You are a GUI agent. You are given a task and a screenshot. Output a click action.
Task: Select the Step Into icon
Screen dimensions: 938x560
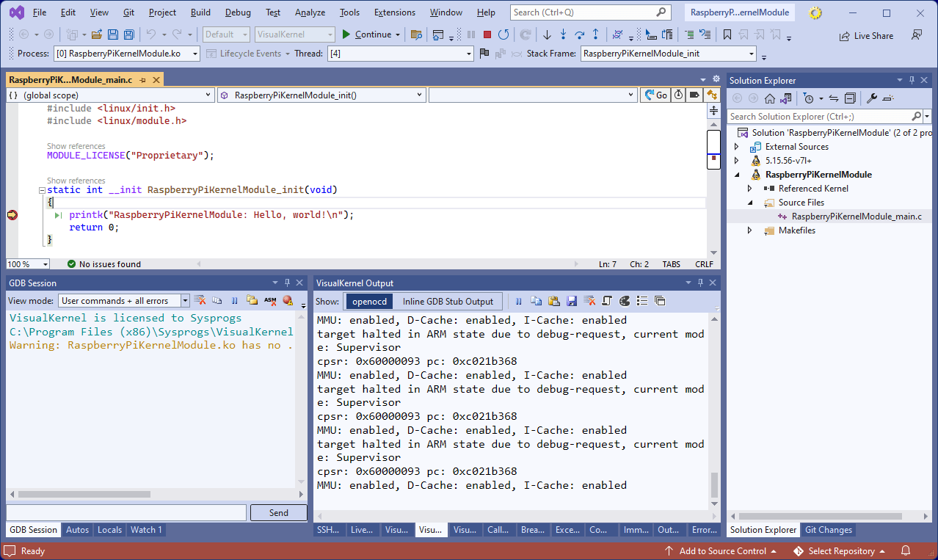pyautogui.click(x=563, y=34)
